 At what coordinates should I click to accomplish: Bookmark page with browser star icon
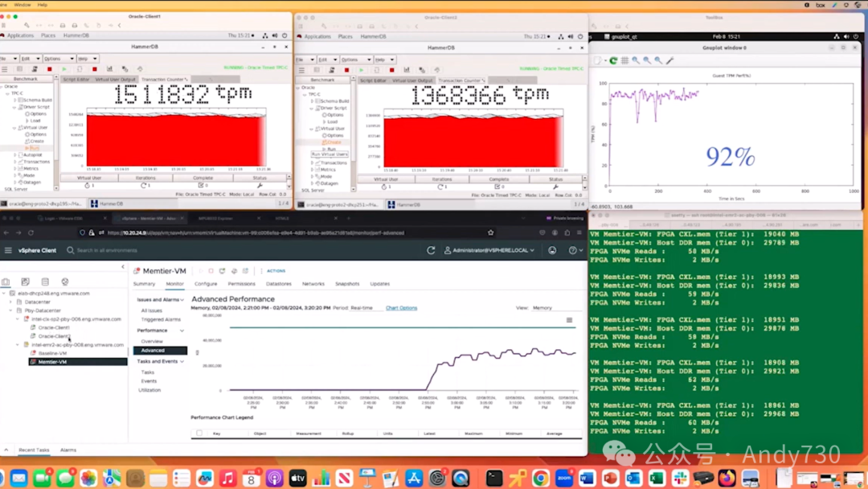[x=490, y=232]
